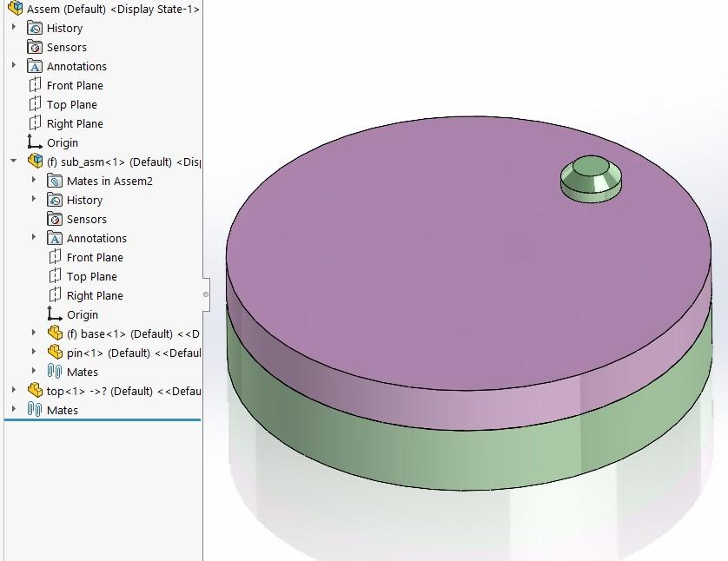This screenshot has width=728, height=561.
Task: Expand the sub_asm Annotations folder
Action: coord(33,237)
